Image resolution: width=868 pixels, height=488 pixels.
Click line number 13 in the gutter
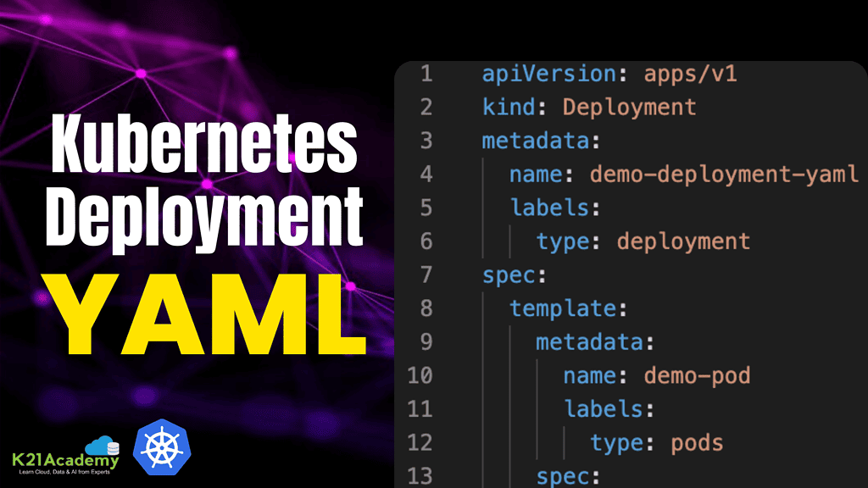(x=420, y=475)
